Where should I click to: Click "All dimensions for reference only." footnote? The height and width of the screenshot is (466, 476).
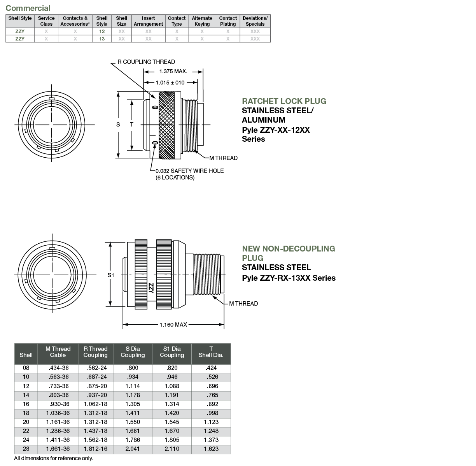tap(53, 458)
